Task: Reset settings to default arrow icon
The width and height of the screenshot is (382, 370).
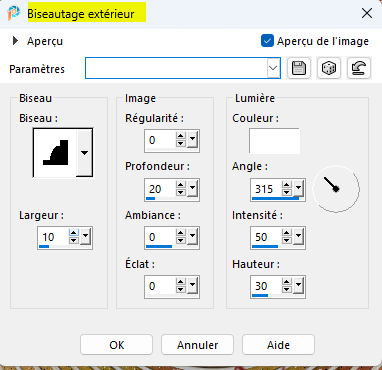Action: [x=359, y=68]
